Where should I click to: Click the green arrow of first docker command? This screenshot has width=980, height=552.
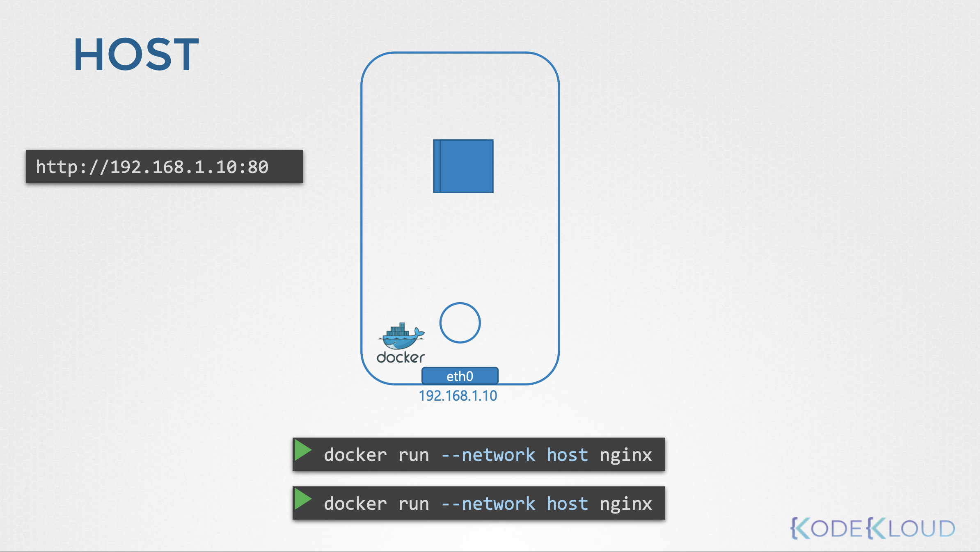tap(303, 451)
